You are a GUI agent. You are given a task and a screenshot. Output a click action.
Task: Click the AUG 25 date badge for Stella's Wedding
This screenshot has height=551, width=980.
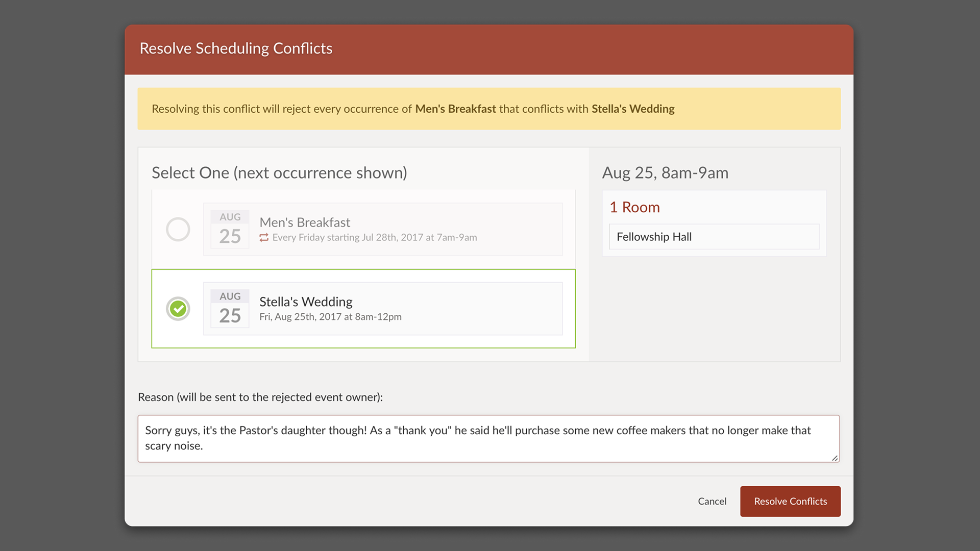click(229, 308)
